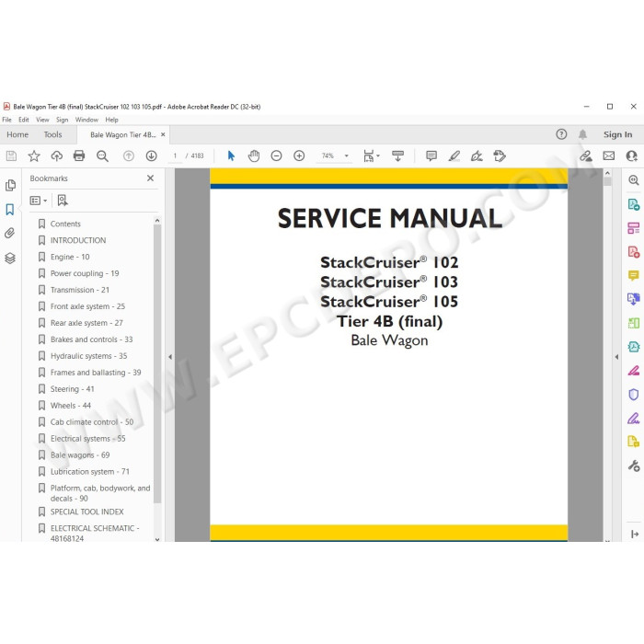Open the File menu
The width and height of the screenshot is (644, 644).
(7, 120)
